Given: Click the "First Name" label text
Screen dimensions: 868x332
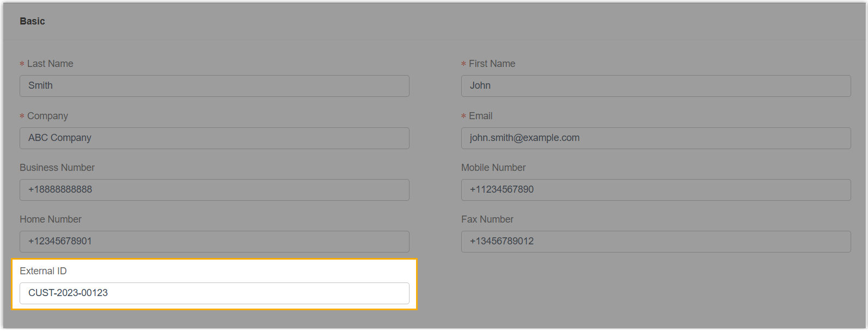Looking at the screenshot, I should pyautogui.click(x=492, y=64).
